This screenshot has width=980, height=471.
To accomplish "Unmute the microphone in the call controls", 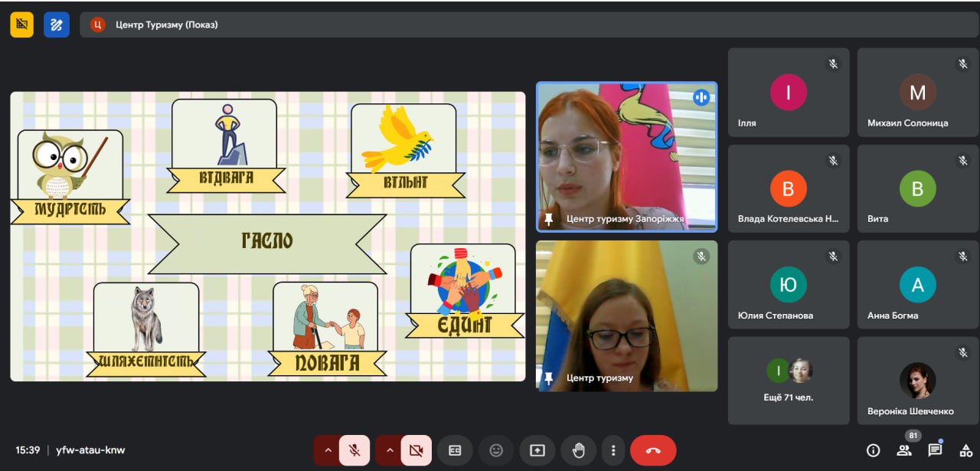I will click(x=354, y=450).
